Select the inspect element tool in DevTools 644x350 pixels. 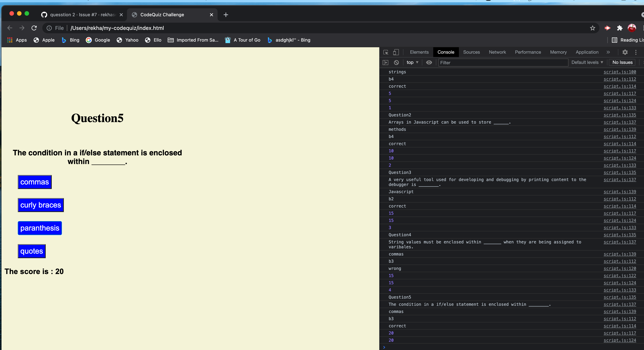(x=386, y=52)
